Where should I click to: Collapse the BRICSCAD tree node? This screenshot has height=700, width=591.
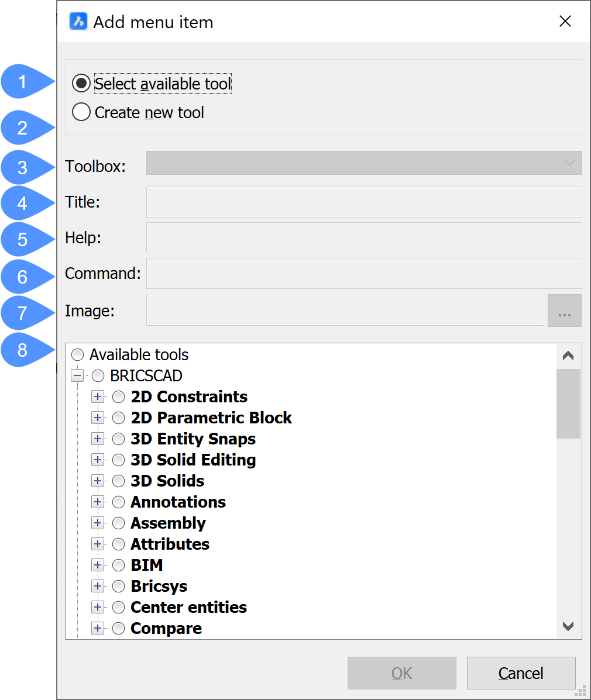(x=77, y=376)
